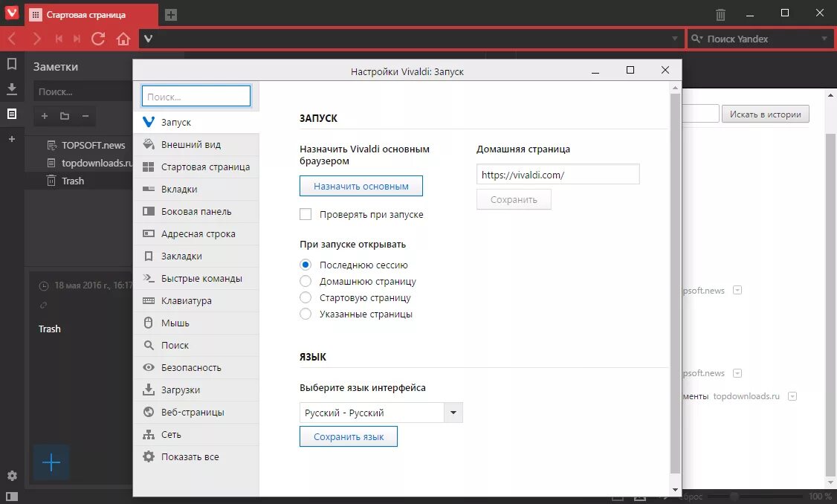Click the fast forward navigation icon
This screenshot has height=504, width=837.
(77, 39)
